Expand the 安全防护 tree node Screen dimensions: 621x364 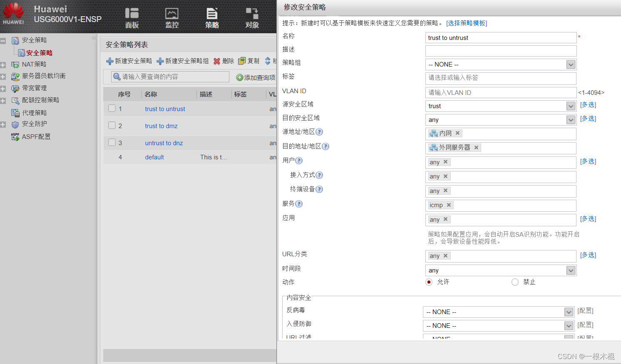pos(3,124)
